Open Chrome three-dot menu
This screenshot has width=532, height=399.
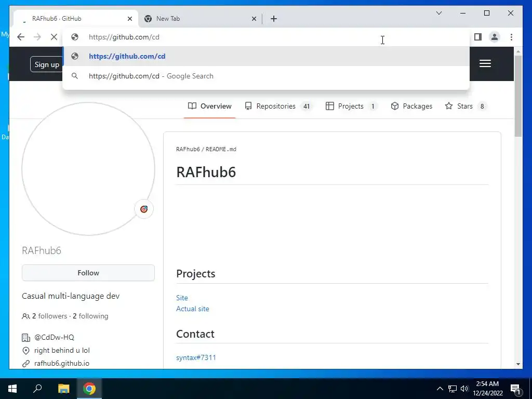pos(511,37)
